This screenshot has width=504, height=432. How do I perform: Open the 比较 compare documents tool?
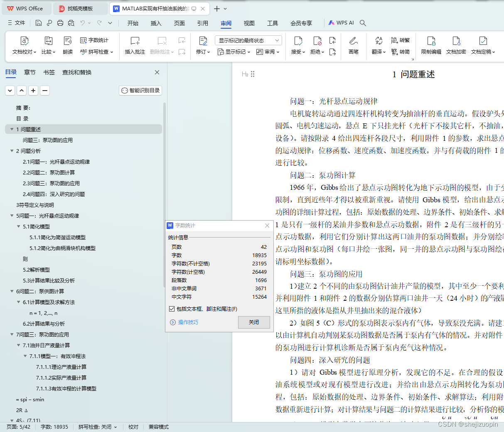(48, 46)
